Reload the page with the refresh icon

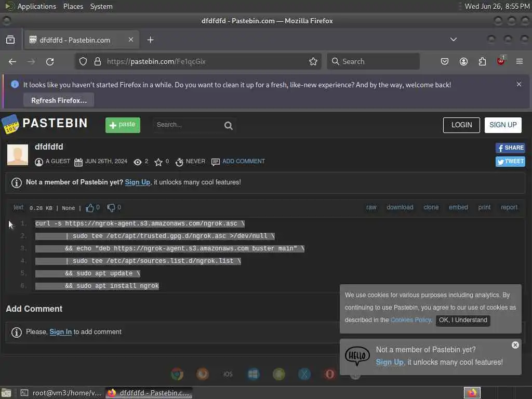pos(50,61)
